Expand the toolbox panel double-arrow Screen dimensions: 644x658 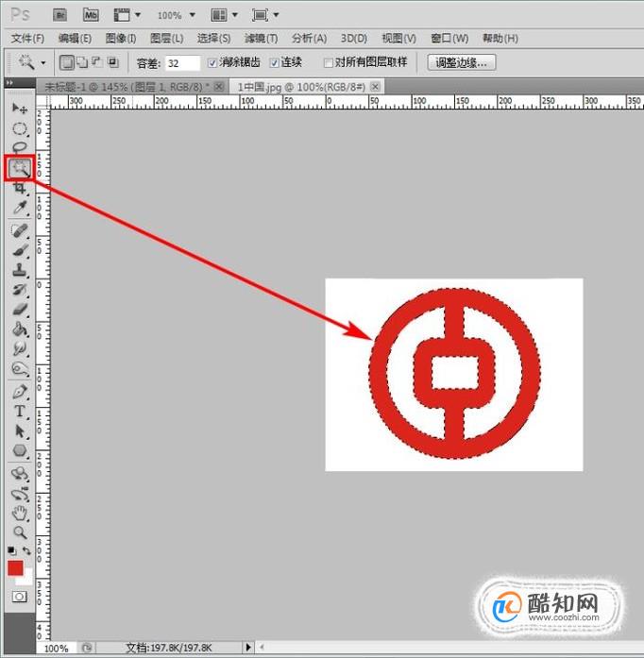(10, 83)
